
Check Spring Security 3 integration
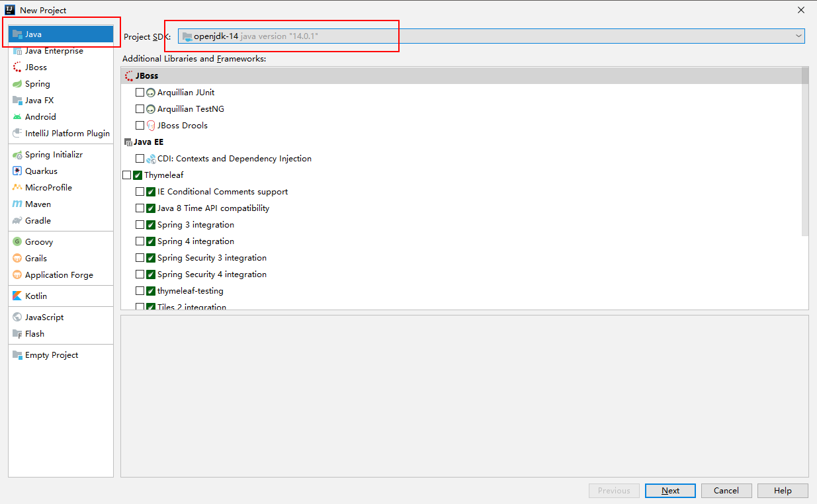point(140,258)
